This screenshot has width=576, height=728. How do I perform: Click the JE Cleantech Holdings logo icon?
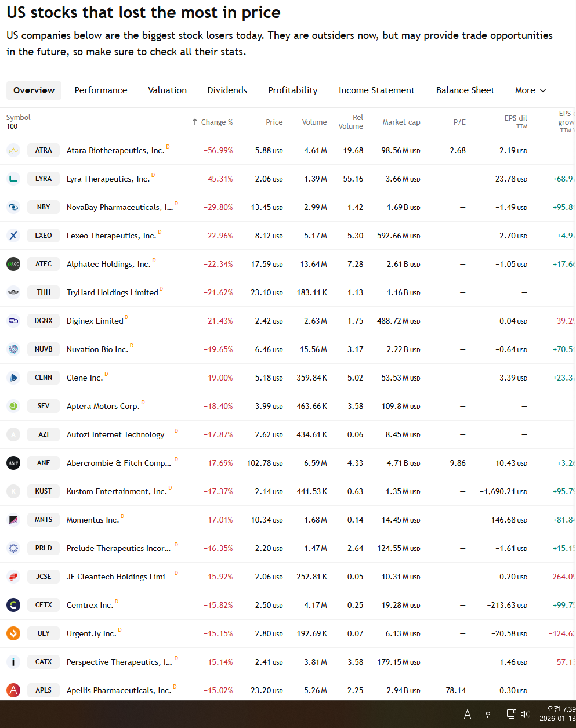pyautogui.click(x=13, y=577)
